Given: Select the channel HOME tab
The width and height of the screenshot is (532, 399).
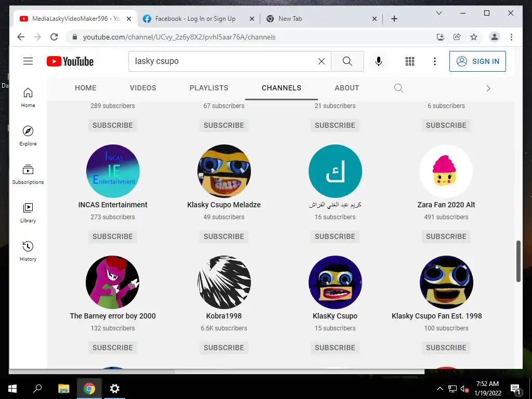Looking at the screenshot, I should pyautogui.click(x=86, y=88).
